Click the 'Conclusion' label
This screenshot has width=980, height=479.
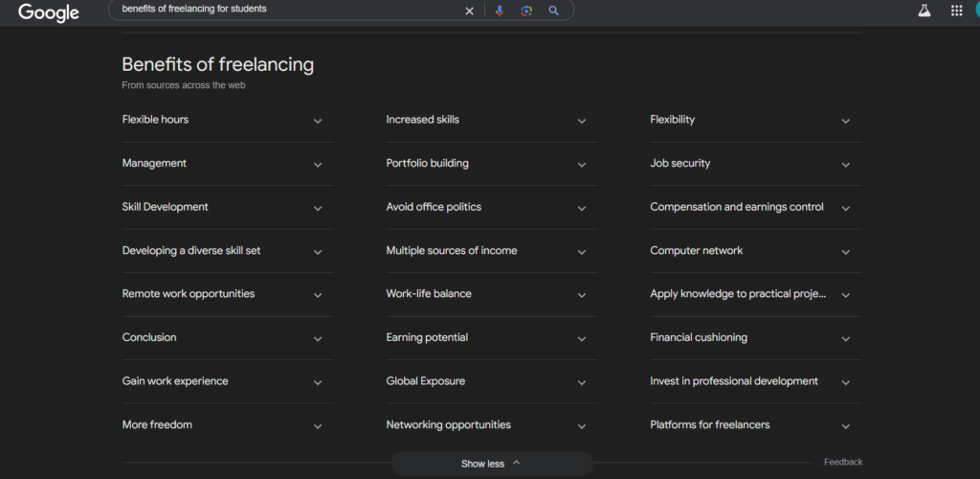149,337
